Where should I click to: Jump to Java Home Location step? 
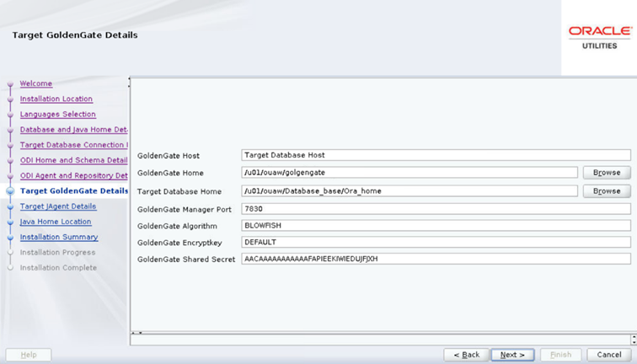click(56, 222)
